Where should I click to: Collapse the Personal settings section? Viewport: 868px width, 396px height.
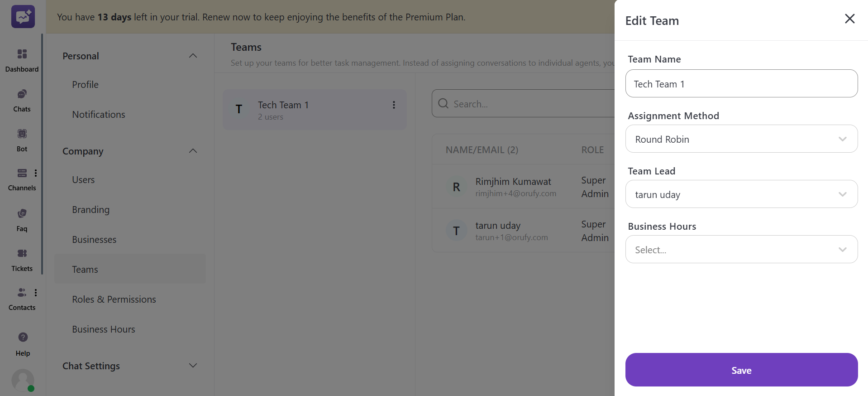pyautogui.click(x=193, y=56)
